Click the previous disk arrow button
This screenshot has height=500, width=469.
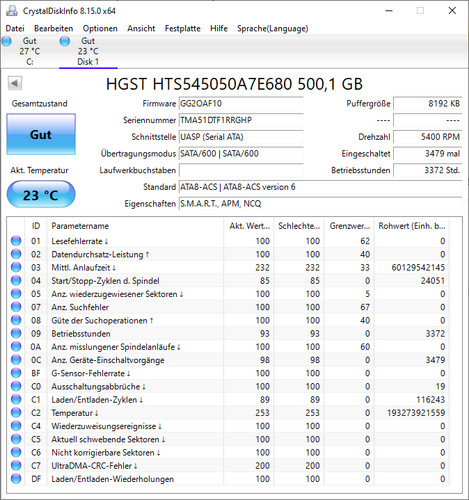(15, 83)
